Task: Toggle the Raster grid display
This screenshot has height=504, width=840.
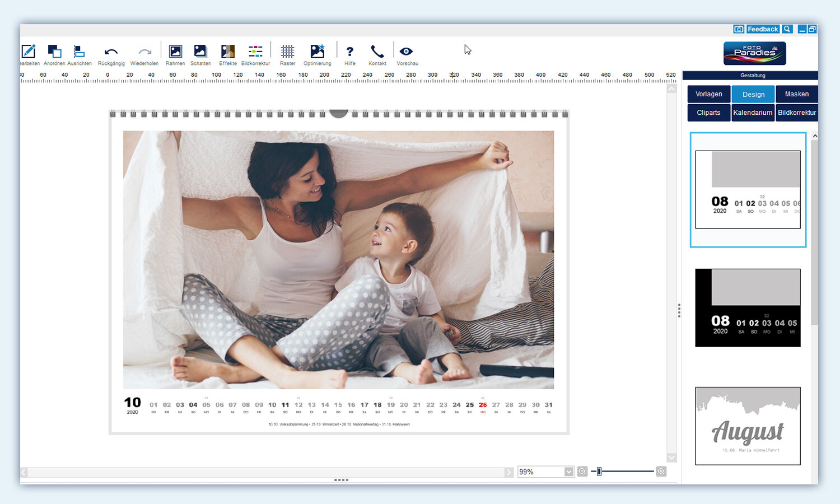Action: click(287, 53)
